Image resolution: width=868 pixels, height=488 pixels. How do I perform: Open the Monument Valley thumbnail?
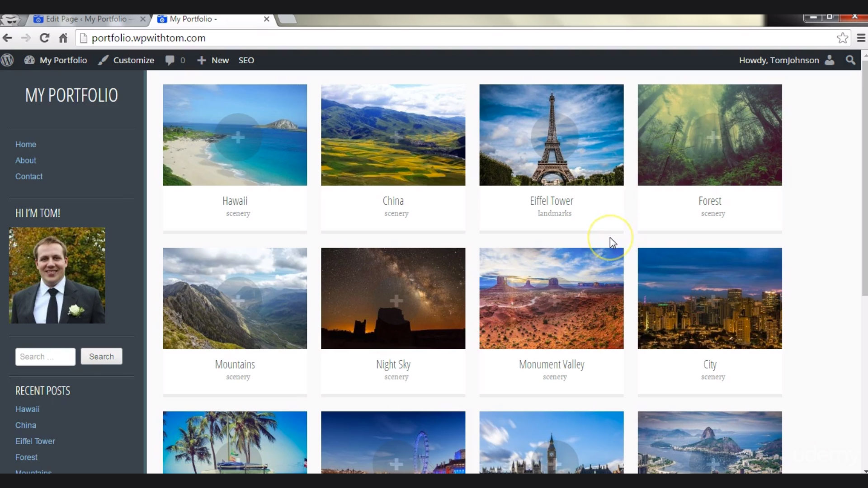coord(551,298)
